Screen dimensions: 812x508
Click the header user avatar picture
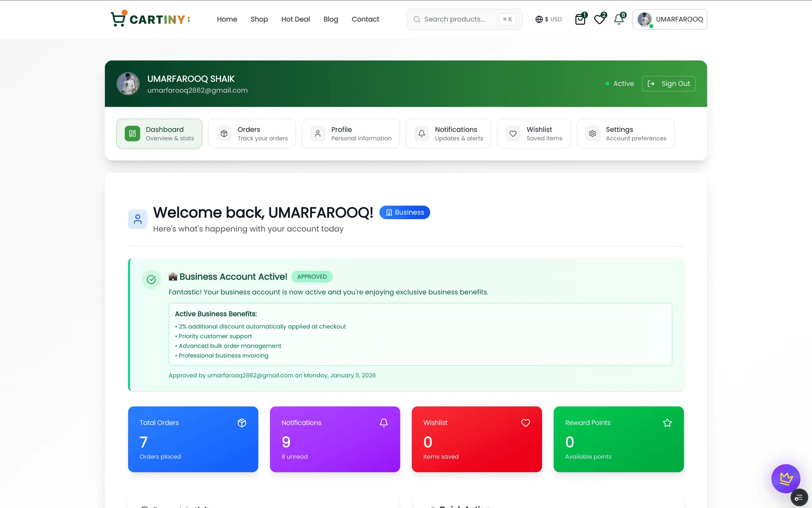coord(644,19)
